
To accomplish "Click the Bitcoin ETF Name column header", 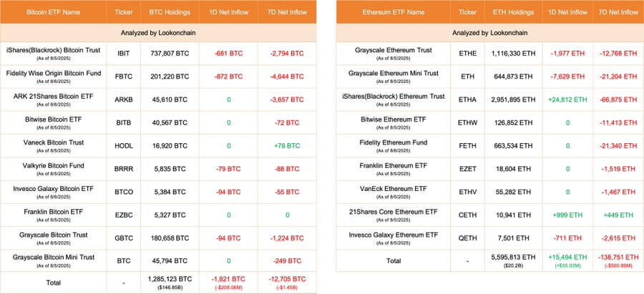I will 54,12.
